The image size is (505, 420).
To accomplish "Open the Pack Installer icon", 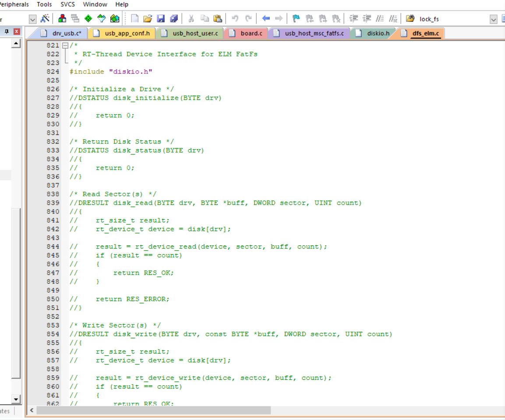I will click(x=115, y=19).
